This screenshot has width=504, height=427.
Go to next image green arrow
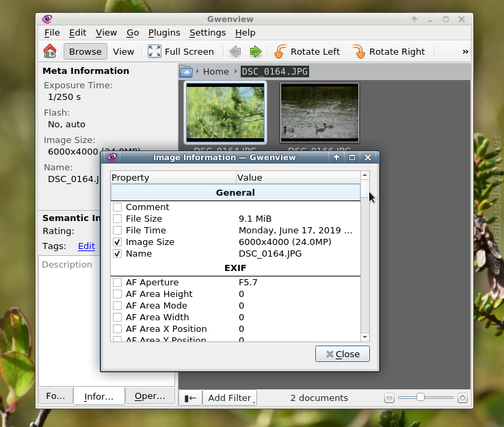[256, 51]
